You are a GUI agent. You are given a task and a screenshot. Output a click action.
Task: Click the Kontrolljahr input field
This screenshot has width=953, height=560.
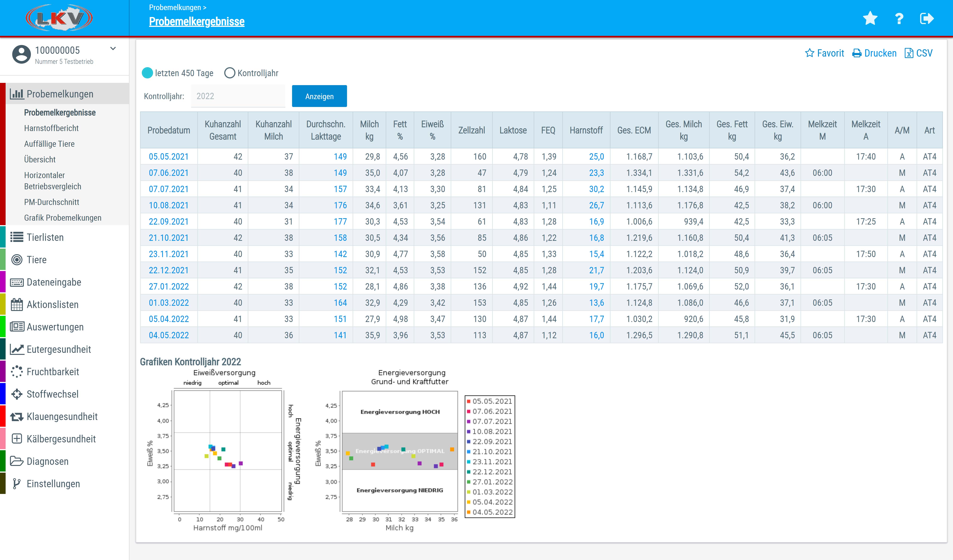point(238,96)
